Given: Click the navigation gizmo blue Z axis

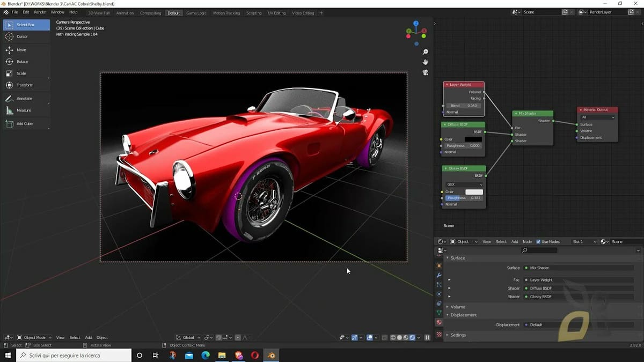Looking at the screenshot, I should [x=416, y=24].
